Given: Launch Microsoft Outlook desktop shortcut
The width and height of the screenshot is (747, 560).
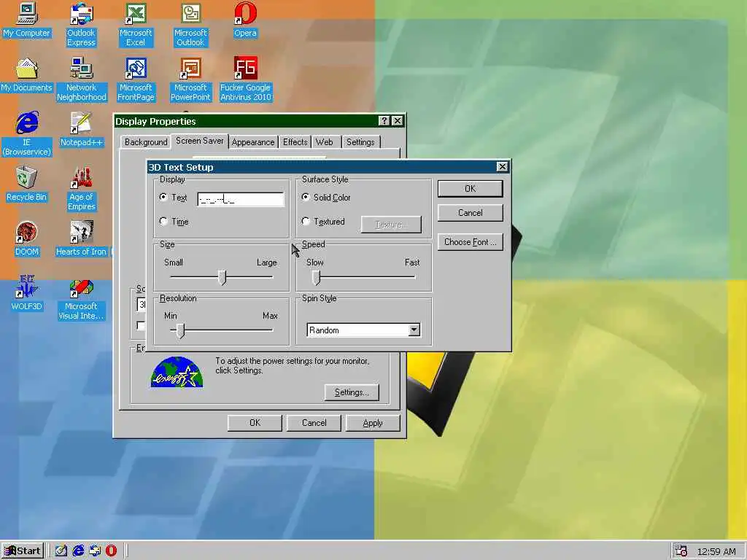Looking at the screenshot, I should pos(190,25).
